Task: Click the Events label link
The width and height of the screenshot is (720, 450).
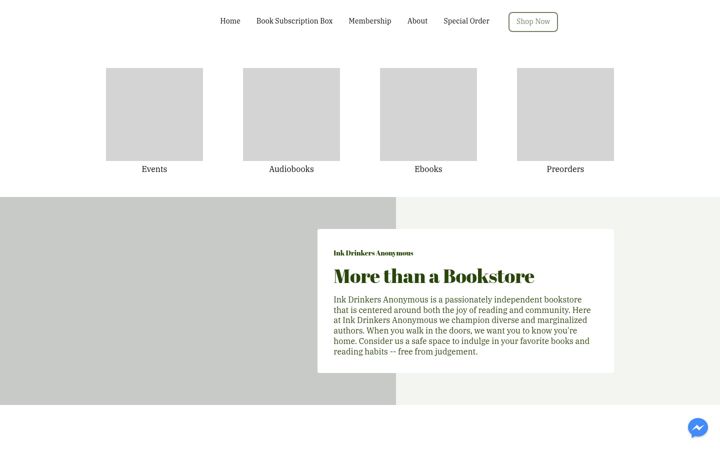Action: point(154,169)
